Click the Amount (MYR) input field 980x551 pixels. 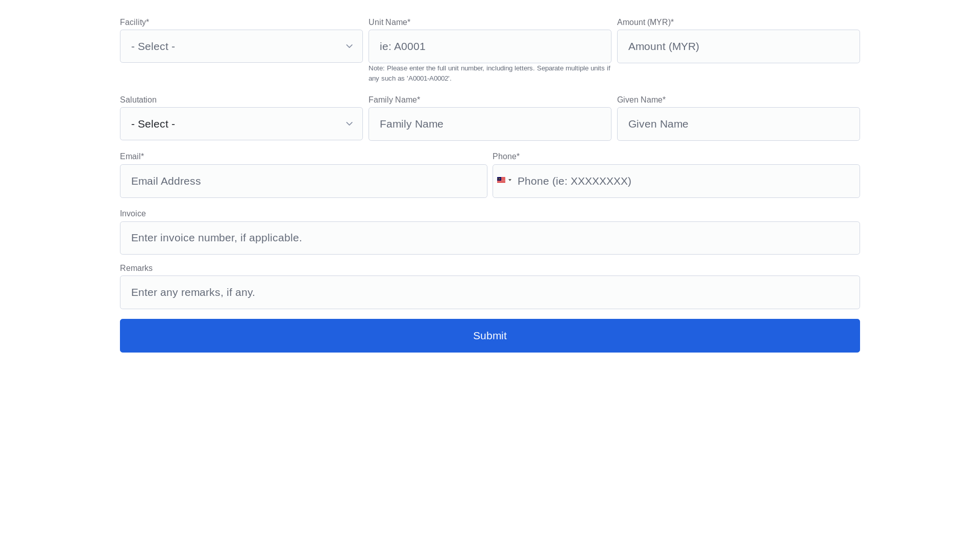click(738, 46)
